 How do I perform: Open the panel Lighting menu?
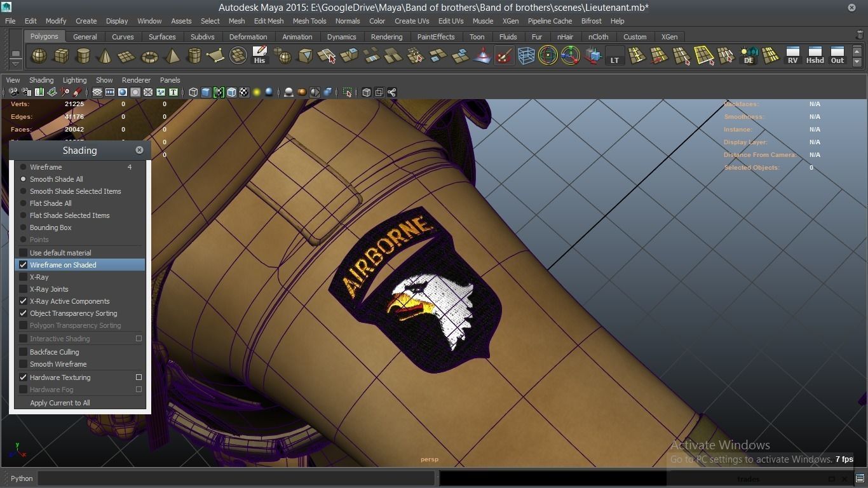coord(74,80)
